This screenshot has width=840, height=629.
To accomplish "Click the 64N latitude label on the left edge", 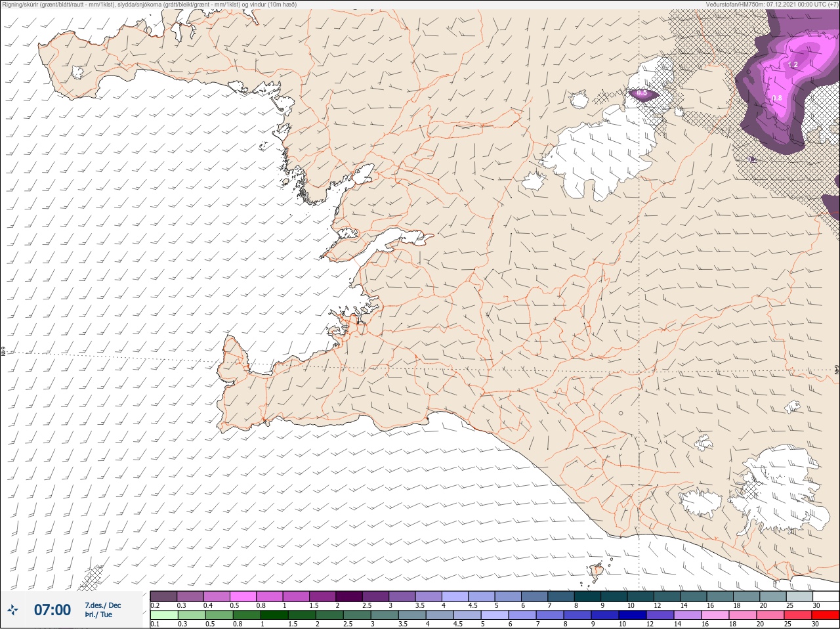I will click(3, 352).
